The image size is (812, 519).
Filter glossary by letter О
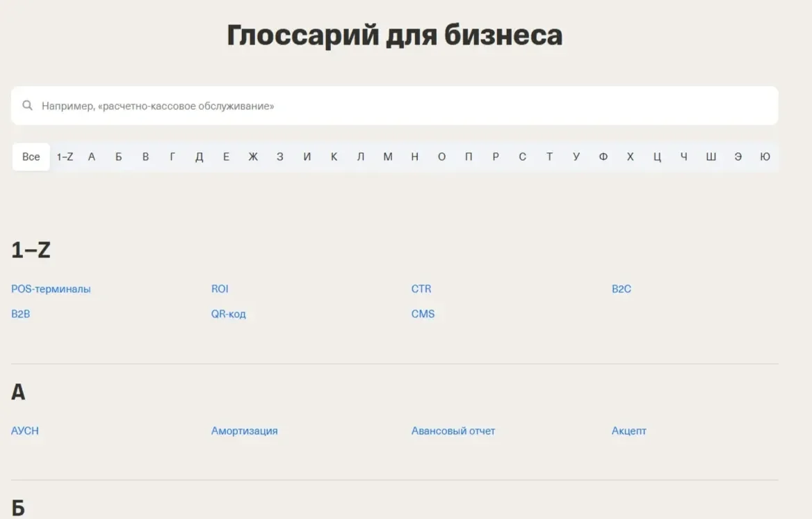441,157
